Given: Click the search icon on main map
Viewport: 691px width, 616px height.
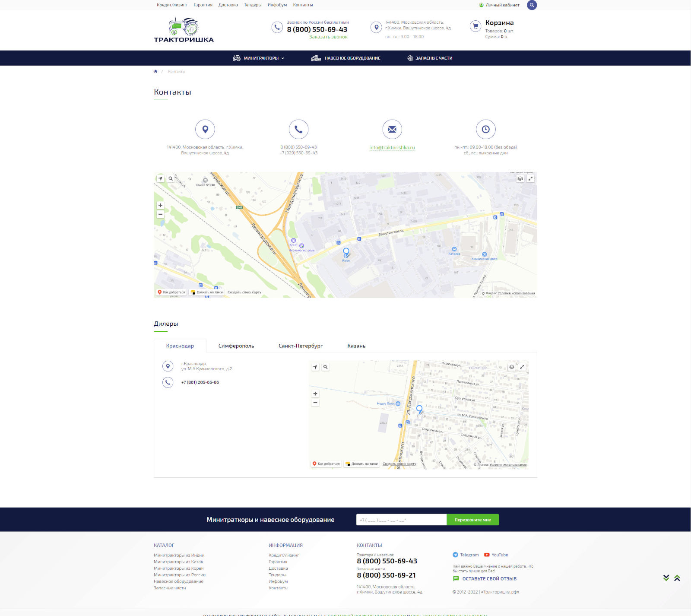Looking at the screenshot, I should click(x=171, y=178).
